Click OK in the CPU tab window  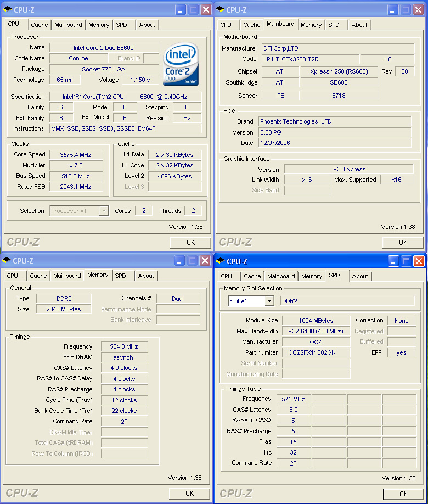point(190,242)
